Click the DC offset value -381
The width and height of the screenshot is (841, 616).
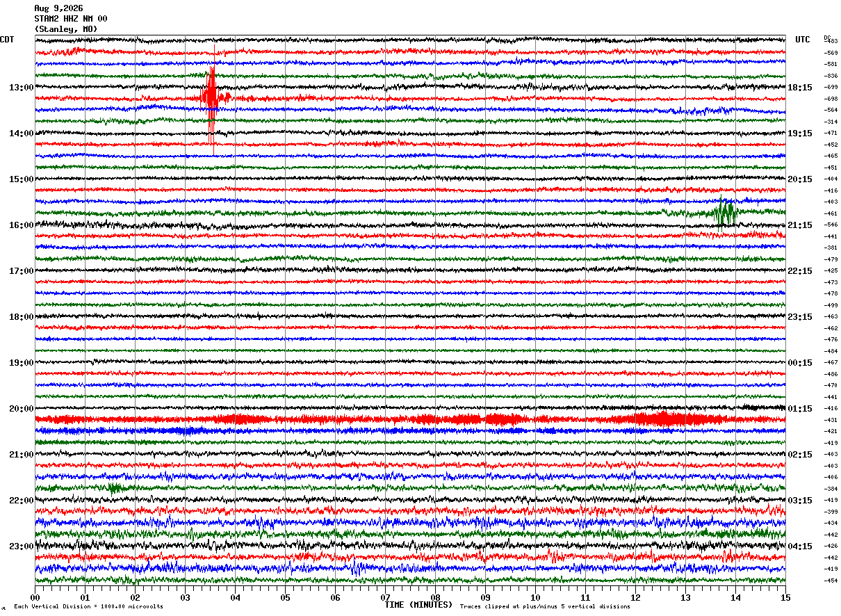click(831, 248)
